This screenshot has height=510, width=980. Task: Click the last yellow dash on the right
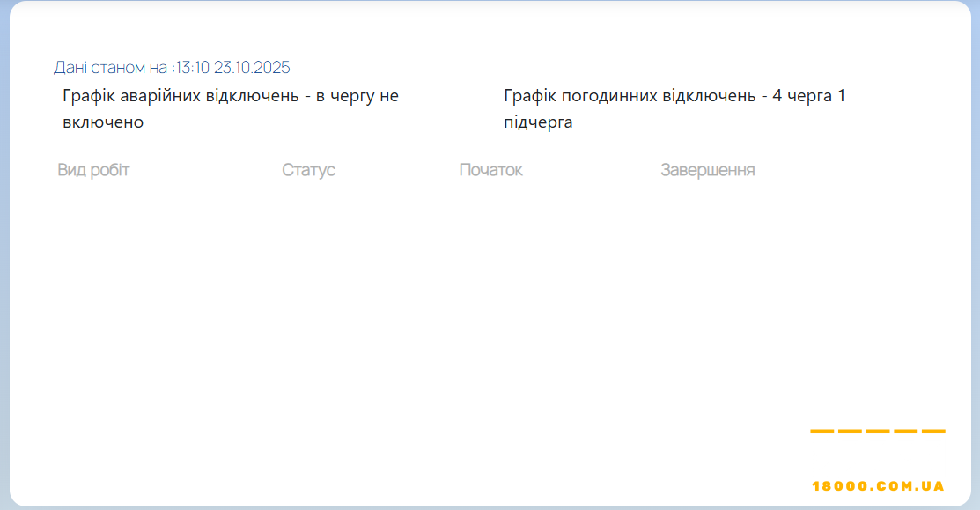coord(933,432)
